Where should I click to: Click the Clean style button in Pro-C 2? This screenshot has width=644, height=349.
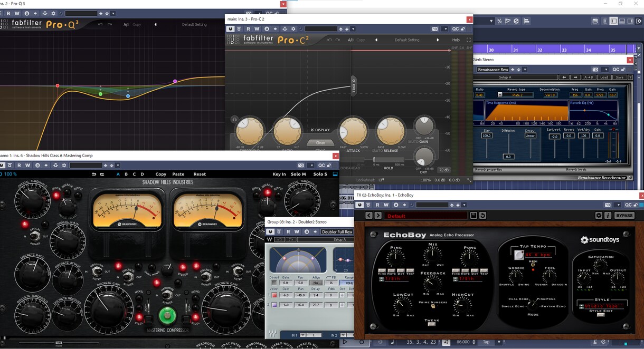[320, 142]
